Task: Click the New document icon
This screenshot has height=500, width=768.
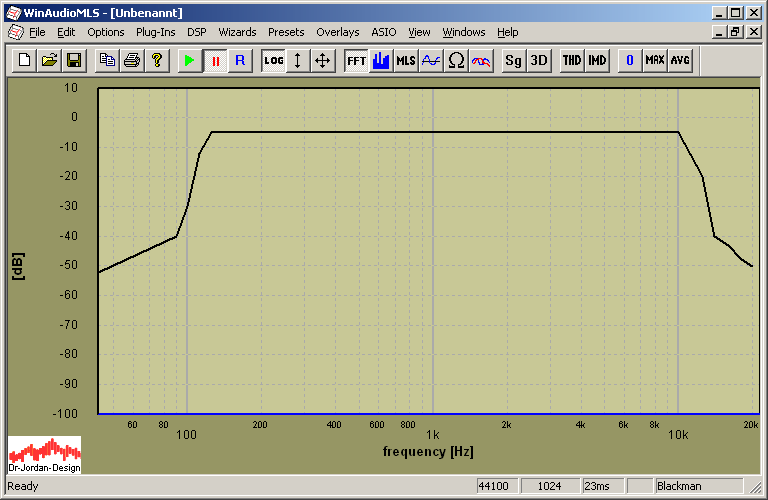Action: coord(25,60)
